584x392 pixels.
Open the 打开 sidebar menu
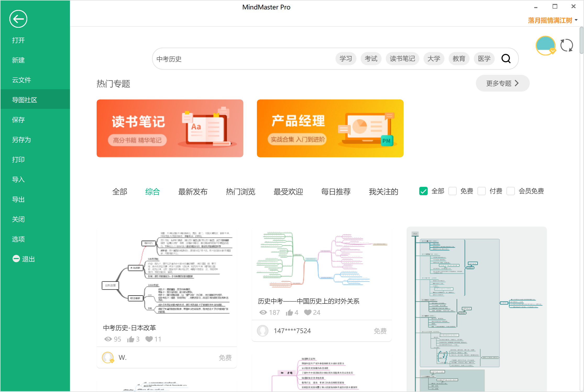(x=35, y=40)
